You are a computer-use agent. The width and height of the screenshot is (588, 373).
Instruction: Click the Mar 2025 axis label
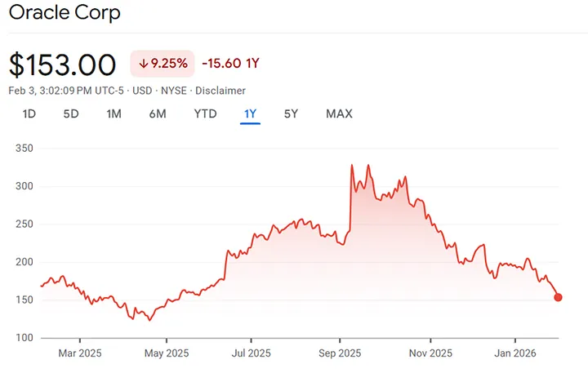pyautogui.click(x=80, y=353)
